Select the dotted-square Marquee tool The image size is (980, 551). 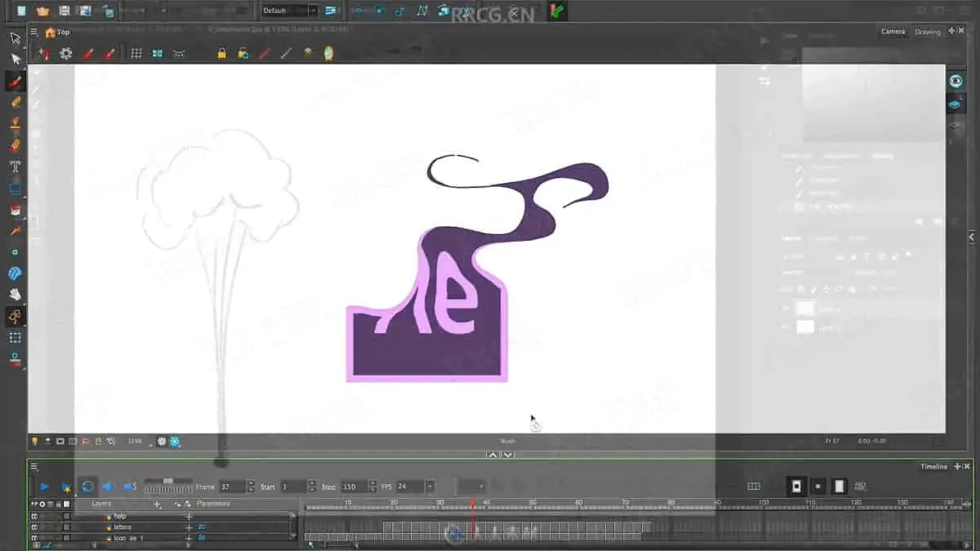(15, 337)
